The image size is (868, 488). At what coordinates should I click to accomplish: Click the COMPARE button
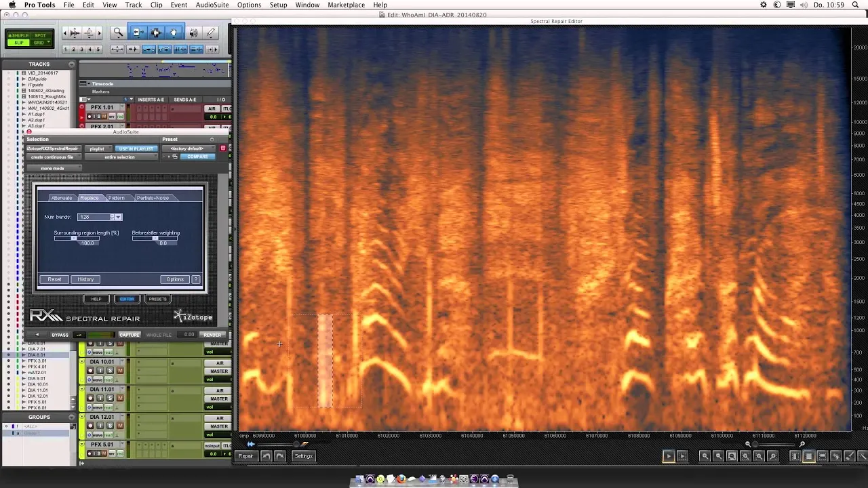coord(198,157)
